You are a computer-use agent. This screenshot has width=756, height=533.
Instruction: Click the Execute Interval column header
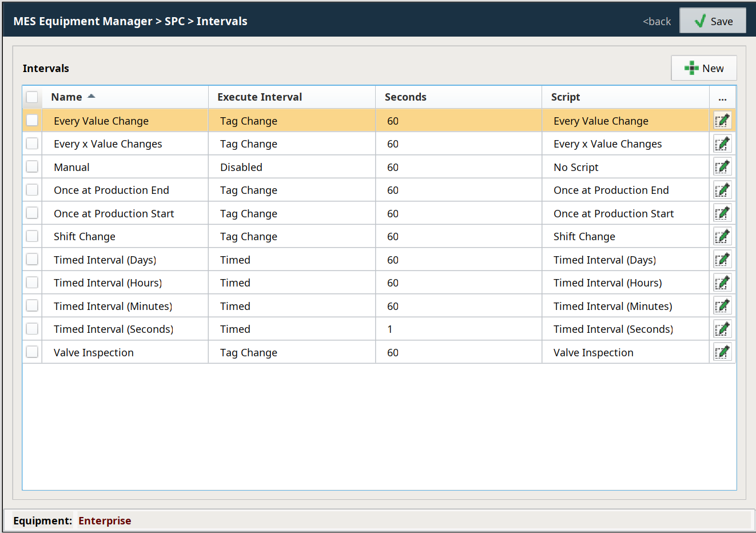point(260,97)
